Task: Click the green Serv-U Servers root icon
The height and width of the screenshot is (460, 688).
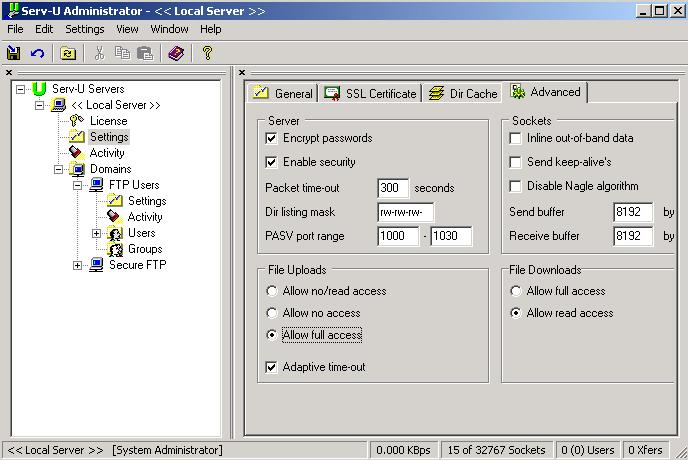Action: coord(39,89)
